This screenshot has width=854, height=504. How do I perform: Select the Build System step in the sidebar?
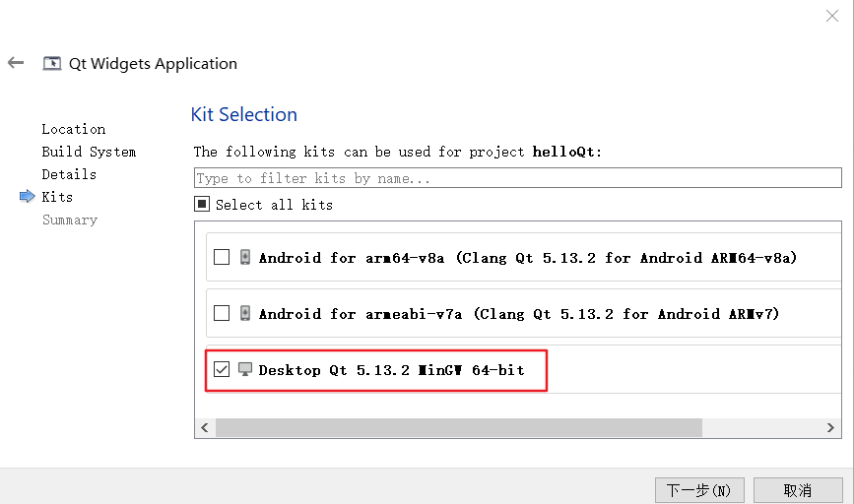coord(89,152)
